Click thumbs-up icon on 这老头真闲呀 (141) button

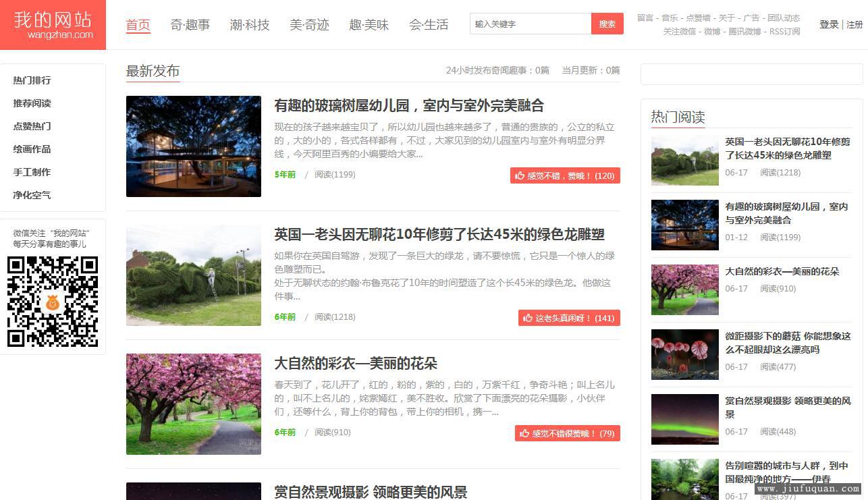point(528,318)
